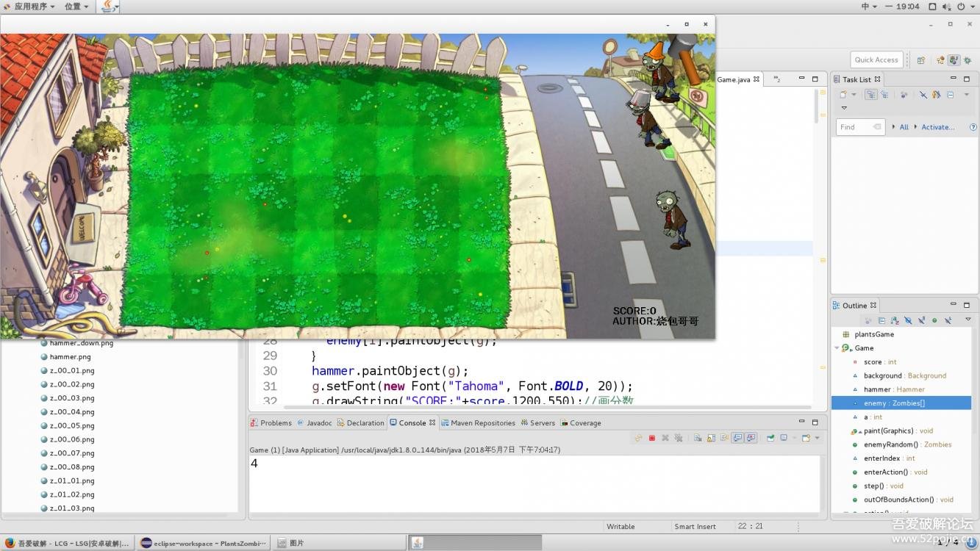Toggle Hide Fields in Outline toolbar
Viewport: 980px width, 551px height.
pos(908,320)
